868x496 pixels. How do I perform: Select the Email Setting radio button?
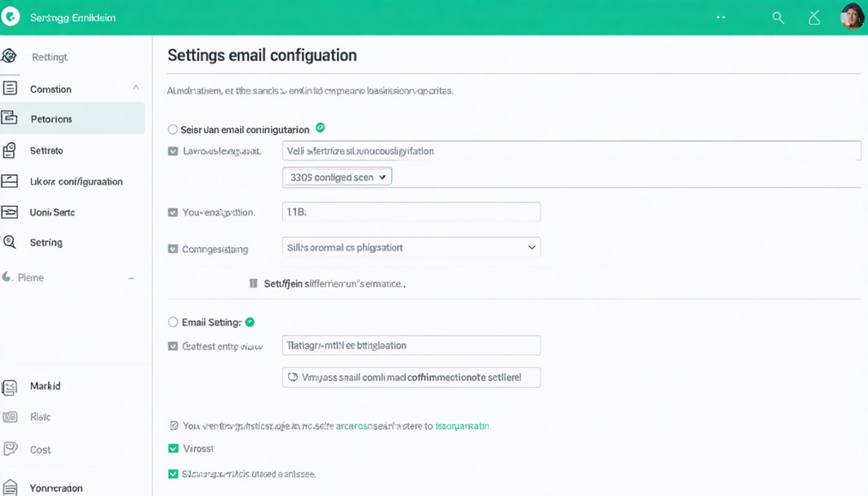click(173, 322)
